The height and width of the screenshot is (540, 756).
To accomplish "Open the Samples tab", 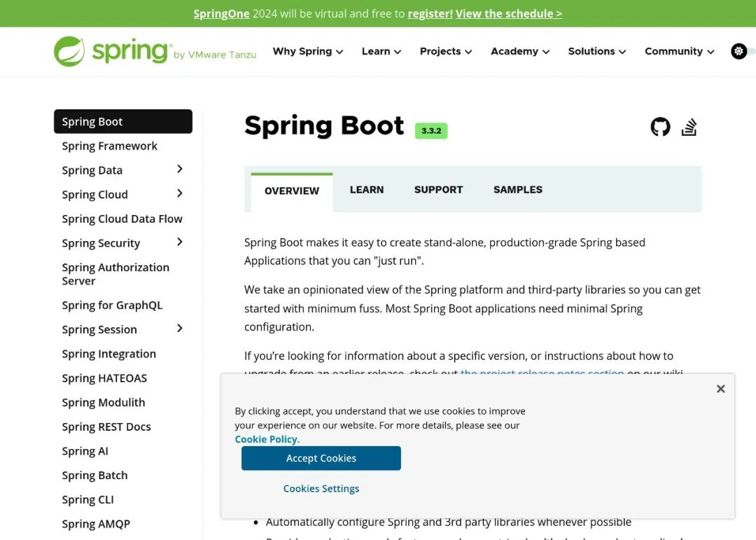I will pos(518,190).
